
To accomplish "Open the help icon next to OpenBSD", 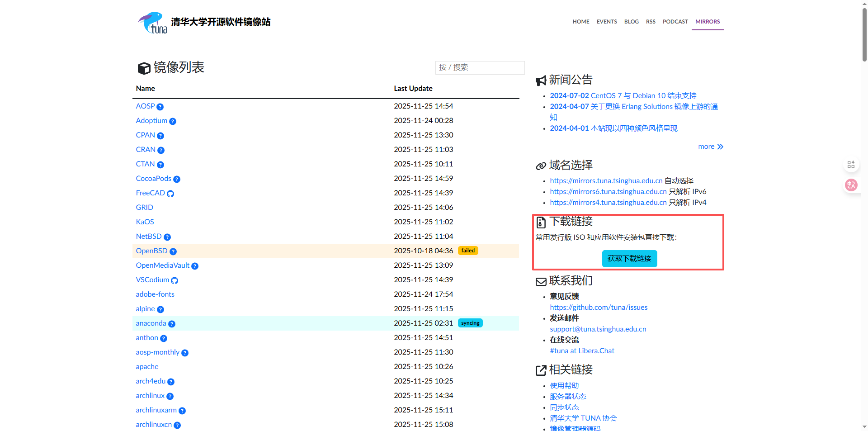I will [x=173, y=251].
